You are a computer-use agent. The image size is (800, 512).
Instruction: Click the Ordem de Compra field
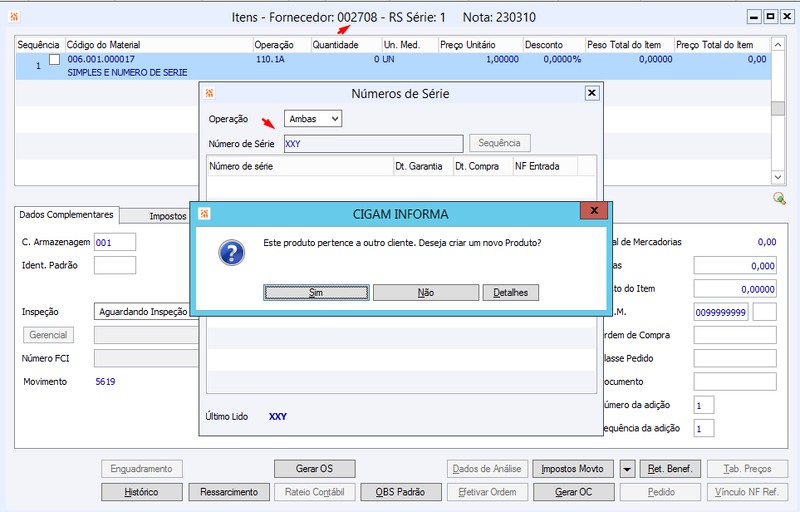click(x=735, y=335)
